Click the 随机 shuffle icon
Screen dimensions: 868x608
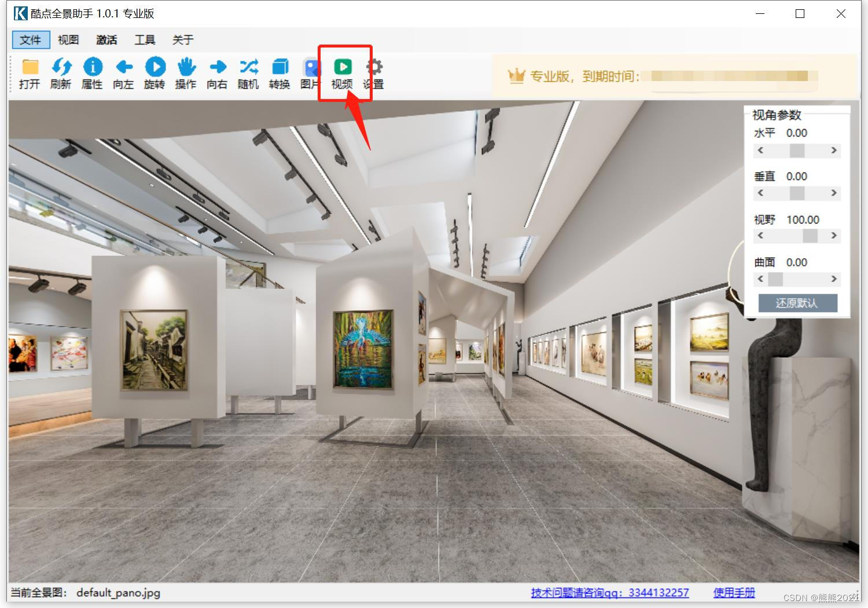[249, 68]
